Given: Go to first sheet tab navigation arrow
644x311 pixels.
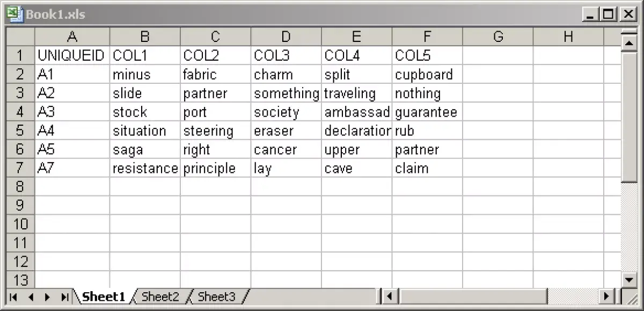Looking at the screenshot, I should click(x=13, y=296).
